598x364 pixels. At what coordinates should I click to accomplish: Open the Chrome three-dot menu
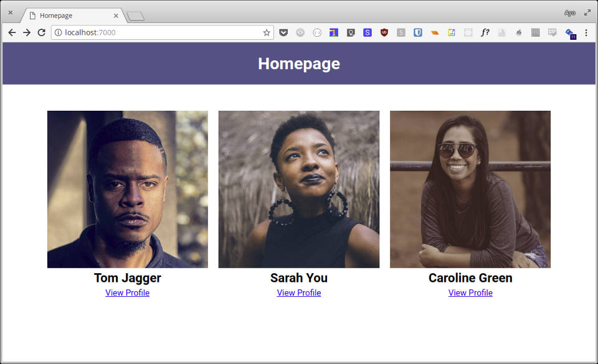(586, 33)
